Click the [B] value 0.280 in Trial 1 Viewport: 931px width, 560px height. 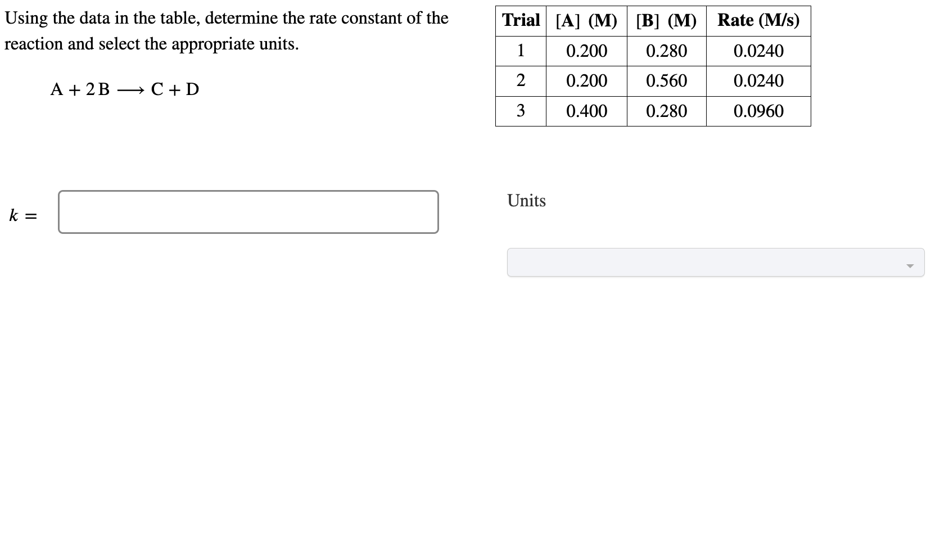667,51
